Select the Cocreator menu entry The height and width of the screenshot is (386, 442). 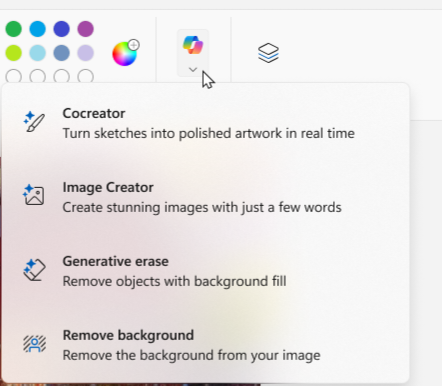(205, 123)
